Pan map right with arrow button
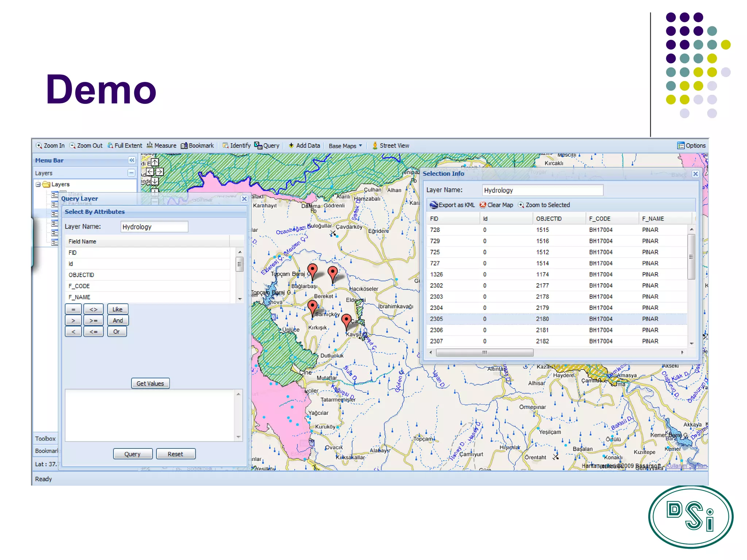Viewport: 747px width, 560px height. (x=160, y=171)
